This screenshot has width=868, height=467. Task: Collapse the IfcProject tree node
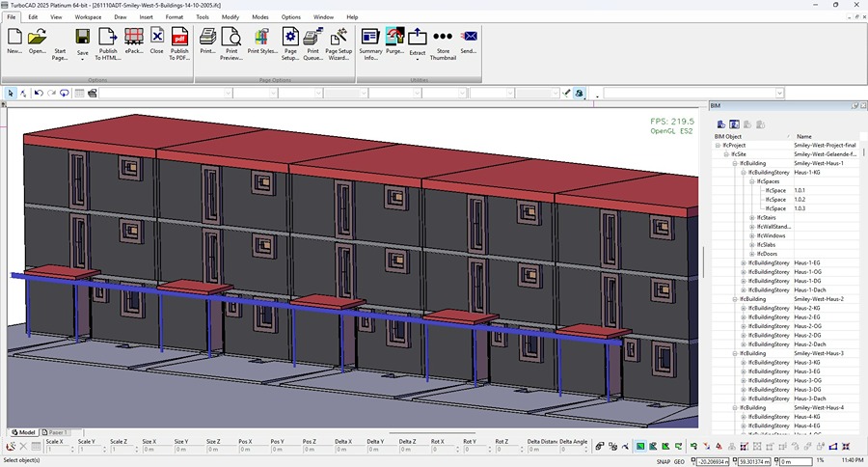pyautogui.click(x=718, y=145)
